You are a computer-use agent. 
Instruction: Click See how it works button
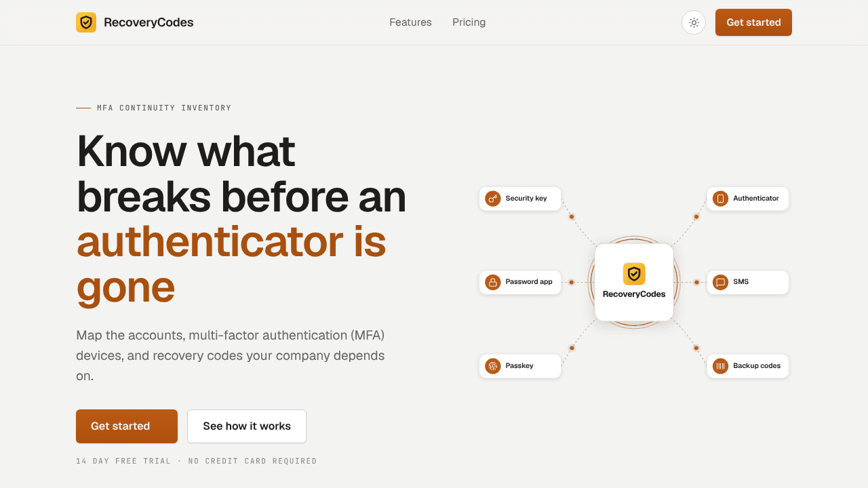[247, 426]
